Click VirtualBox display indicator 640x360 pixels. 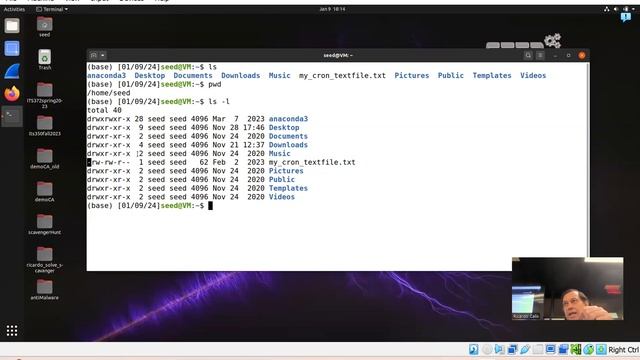click(550, 349)
